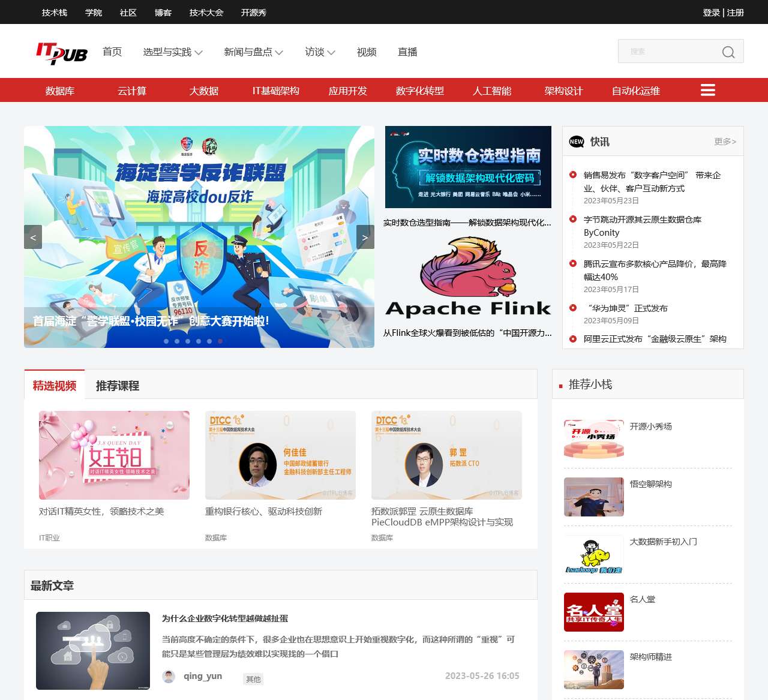Open news item 腾讯云宣布多款核心产品降价
This screenshot has height=700, width=768.
tap(655, 271)
